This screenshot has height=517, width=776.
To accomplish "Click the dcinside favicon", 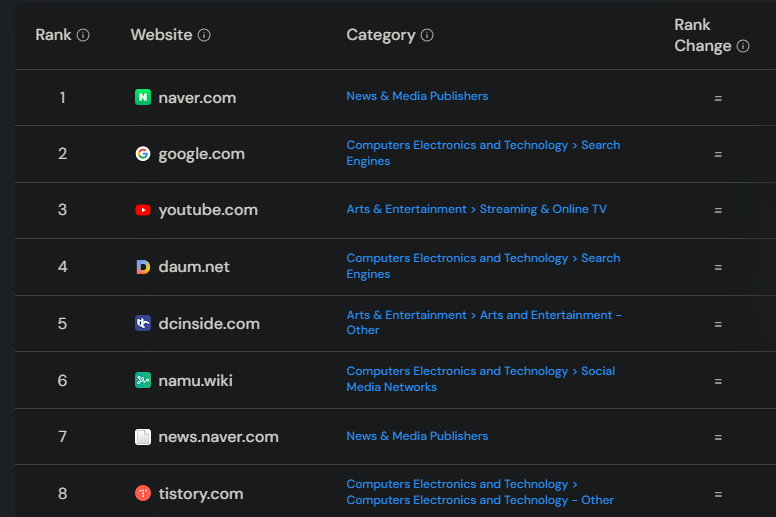I will 143,323.
